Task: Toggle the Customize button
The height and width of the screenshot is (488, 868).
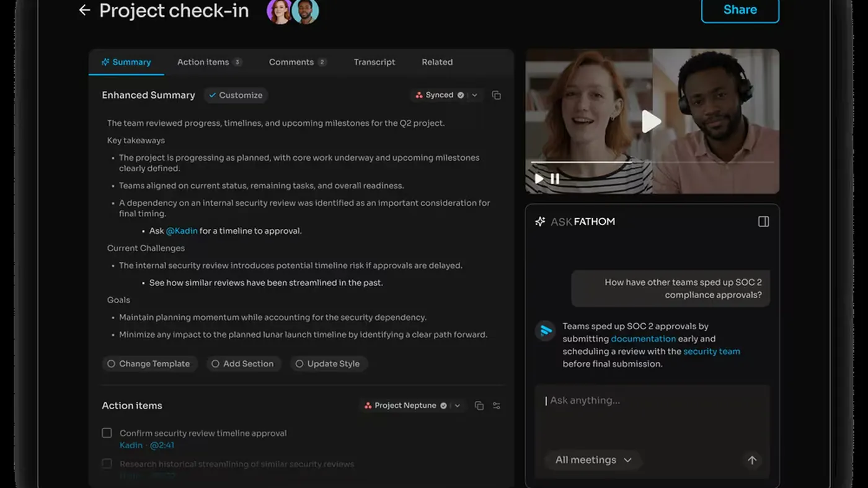Action: (x=236, y=95)
